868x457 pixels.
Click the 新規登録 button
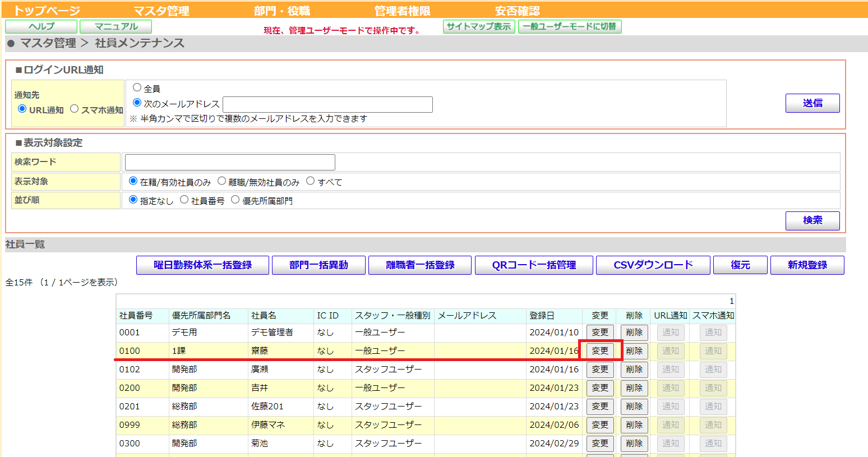[807, 265]
